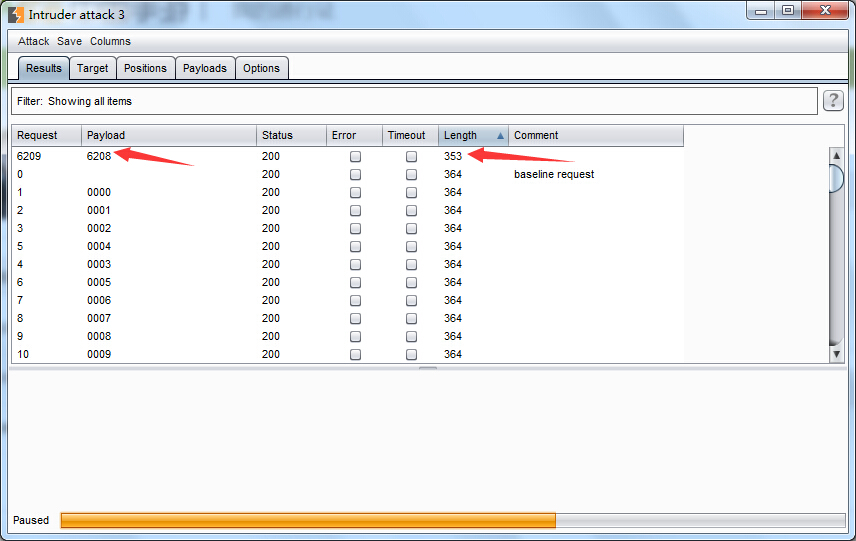Image resolution: width=856 pixels, height=541 pixels.
Task: Select the status 200 in request 6209 row
Action: 271,156
